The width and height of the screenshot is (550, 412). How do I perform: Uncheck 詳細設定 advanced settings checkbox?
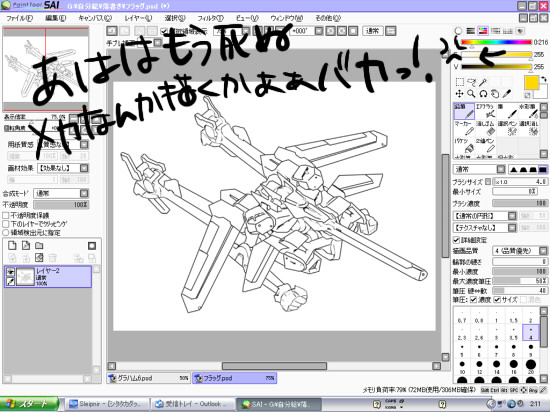click(456, 240)
